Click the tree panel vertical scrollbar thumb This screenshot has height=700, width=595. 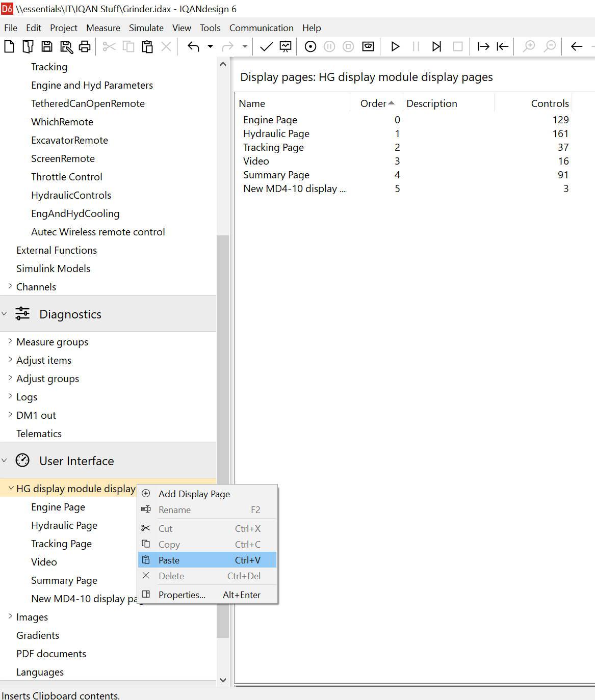click(x=223, y=436)
